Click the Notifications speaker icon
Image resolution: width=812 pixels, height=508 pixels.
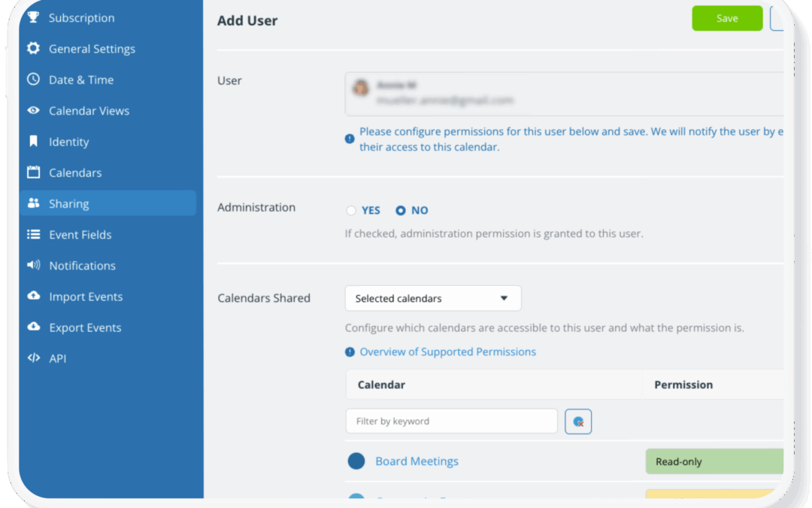(34, 265)
